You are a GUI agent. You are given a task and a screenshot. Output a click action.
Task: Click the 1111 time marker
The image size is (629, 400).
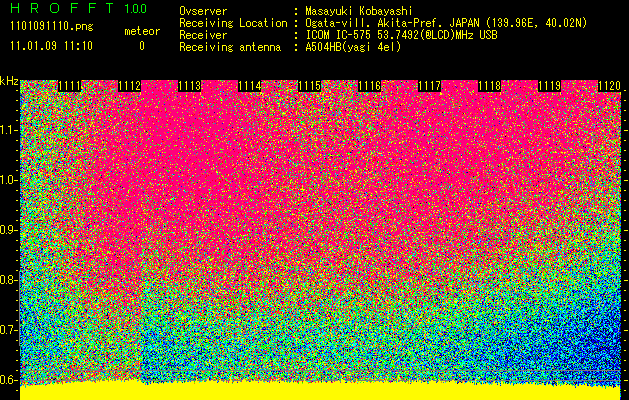pos(69,86)
